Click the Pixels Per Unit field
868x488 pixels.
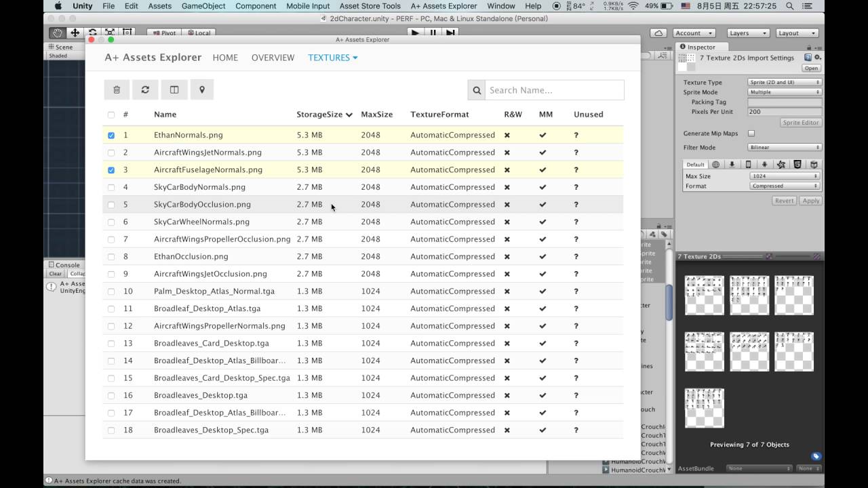785,112
